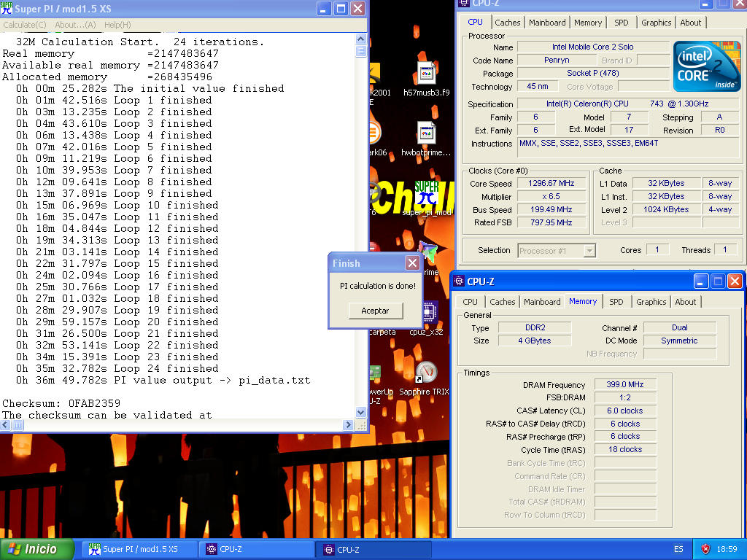Image resolution: width=747 pixels, height=560 pixels.
Task: Click the Super PI horizontal scroll right arrow
Action: [348, 425]
